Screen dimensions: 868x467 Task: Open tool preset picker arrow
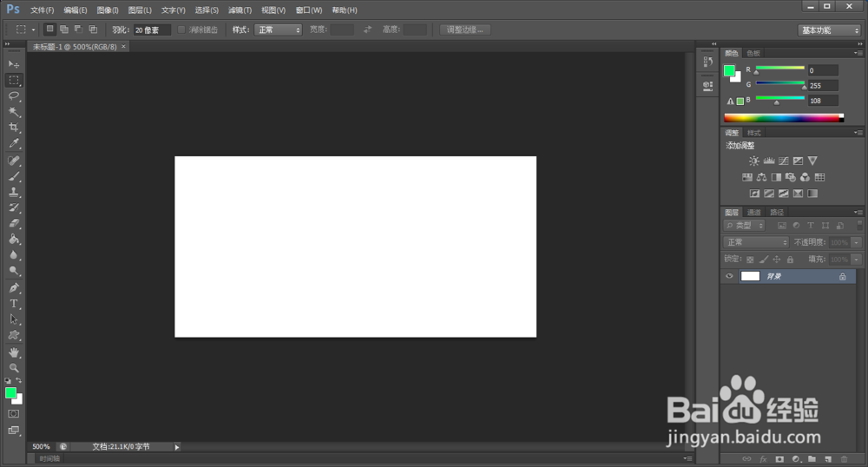[33, 30]
